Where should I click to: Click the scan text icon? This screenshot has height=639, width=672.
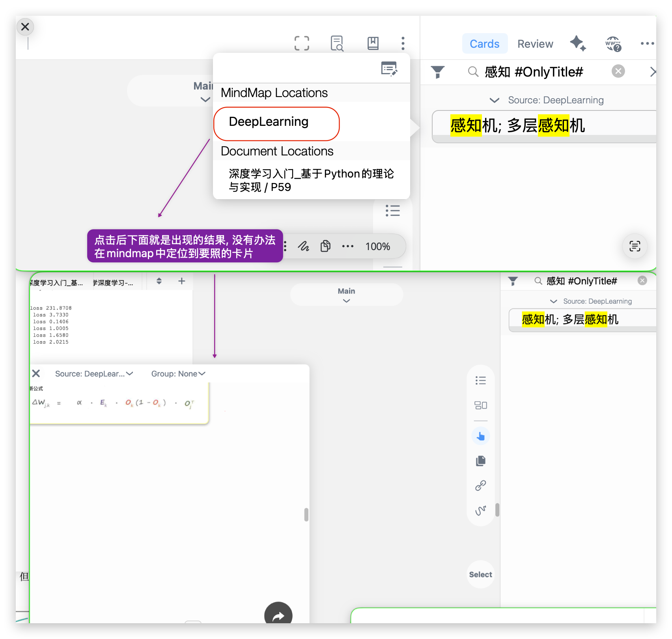tap(635, 246)
